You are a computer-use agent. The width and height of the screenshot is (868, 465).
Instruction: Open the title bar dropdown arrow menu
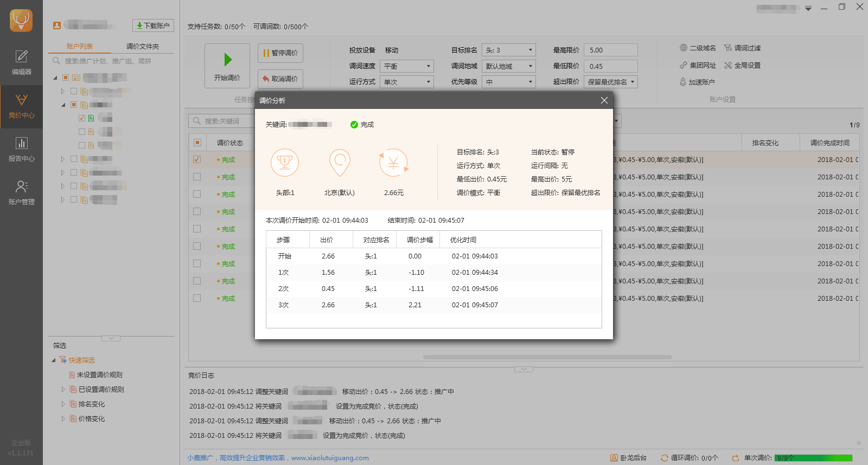[x=808, y=8]
